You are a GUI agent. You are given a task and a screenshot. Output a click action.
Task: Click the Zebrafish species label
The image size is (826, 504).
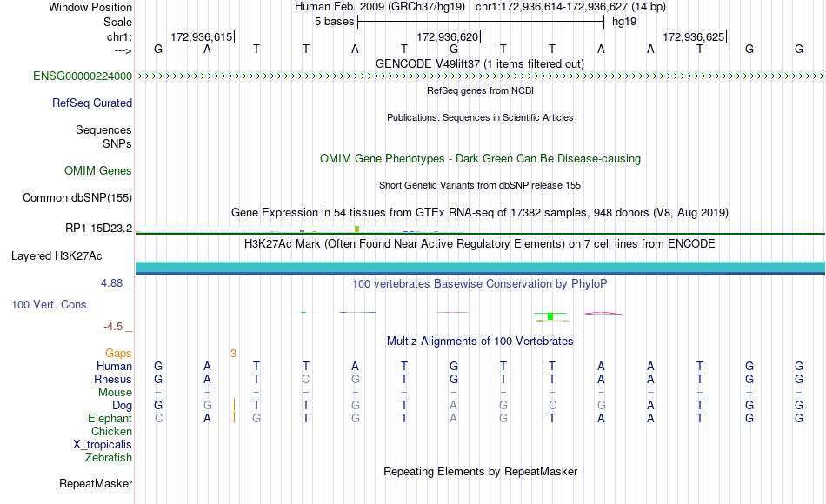(x=109, y=457)
